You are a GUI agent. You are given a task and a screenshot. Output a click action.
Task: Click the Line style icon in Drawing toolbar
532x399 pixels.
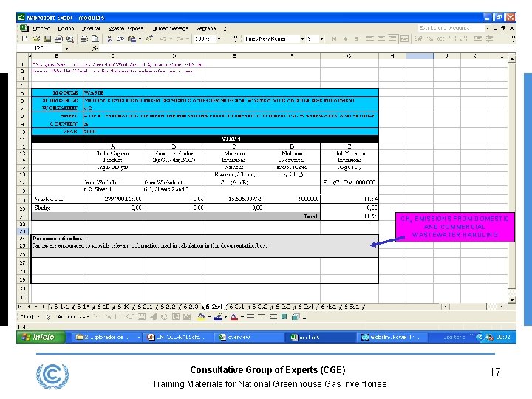point(250,317)
